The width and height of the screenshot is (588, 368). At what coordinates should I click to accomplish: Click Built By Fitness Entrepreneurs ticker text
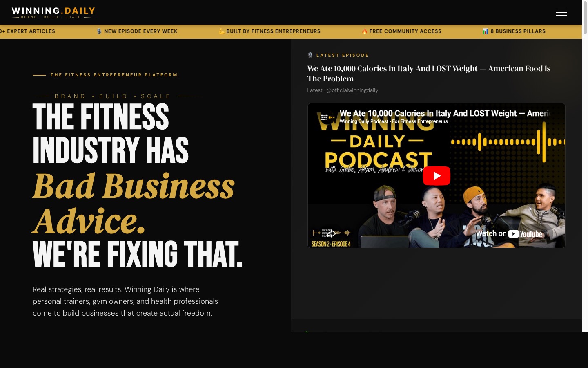(273, 31)
